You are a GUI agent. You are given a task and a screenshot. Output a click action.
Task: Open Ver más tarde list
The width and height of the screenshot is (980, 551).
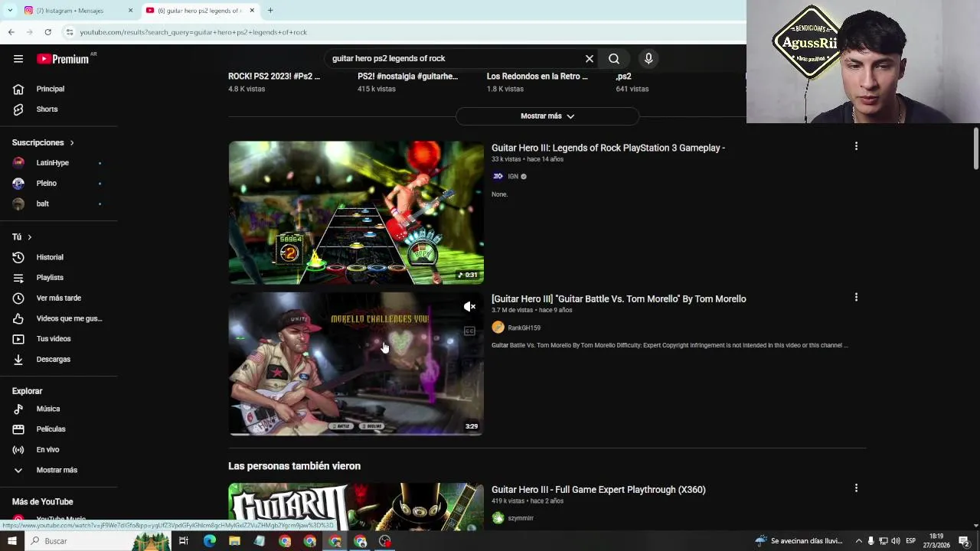click(59, 298)
